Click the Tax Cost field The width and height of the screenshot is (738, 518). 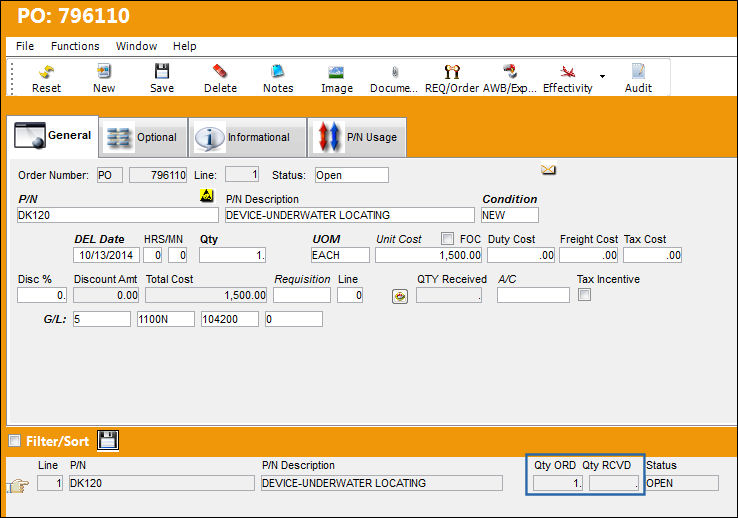click(x=652, y=255)
